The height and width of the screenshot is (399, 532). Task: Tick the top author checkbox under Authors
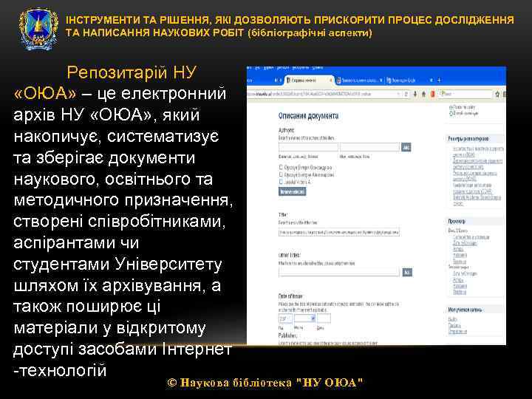point(281,167)
